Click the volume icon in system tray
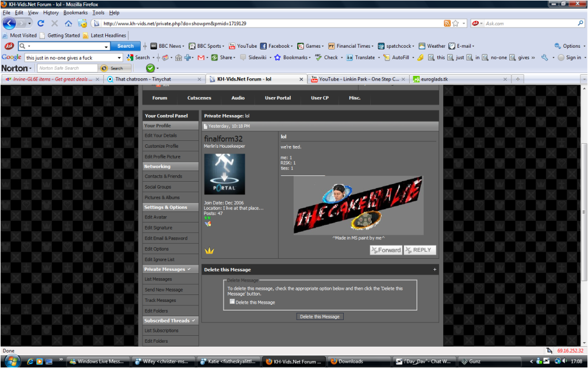588x368 pixels. click(x=565, y=361)
